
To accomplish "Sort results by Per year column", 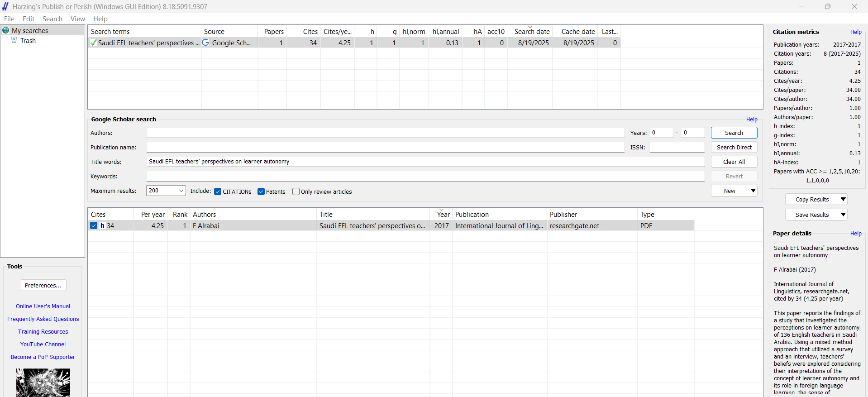I will click(x=151, y=214).
